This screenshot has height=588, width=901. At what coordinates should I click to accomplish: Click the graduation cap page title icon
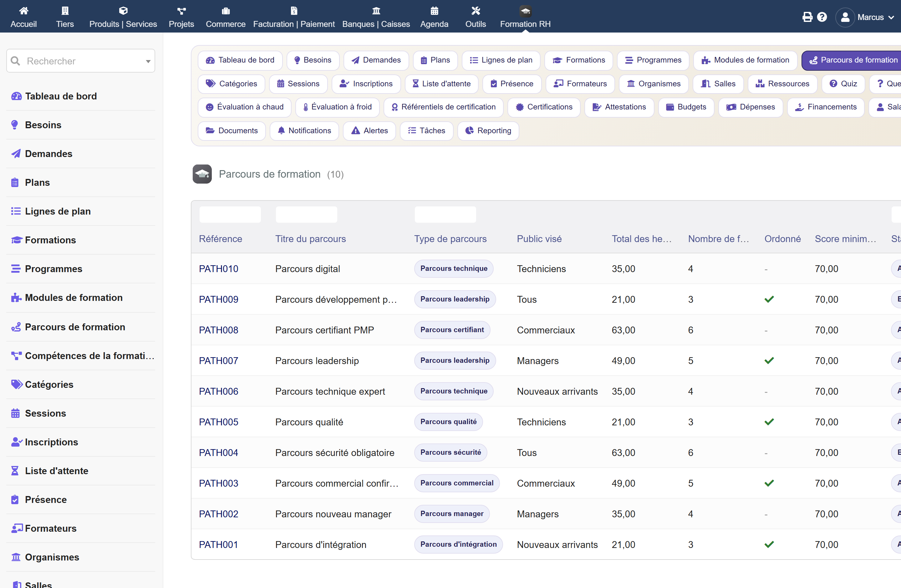point(202,174)
